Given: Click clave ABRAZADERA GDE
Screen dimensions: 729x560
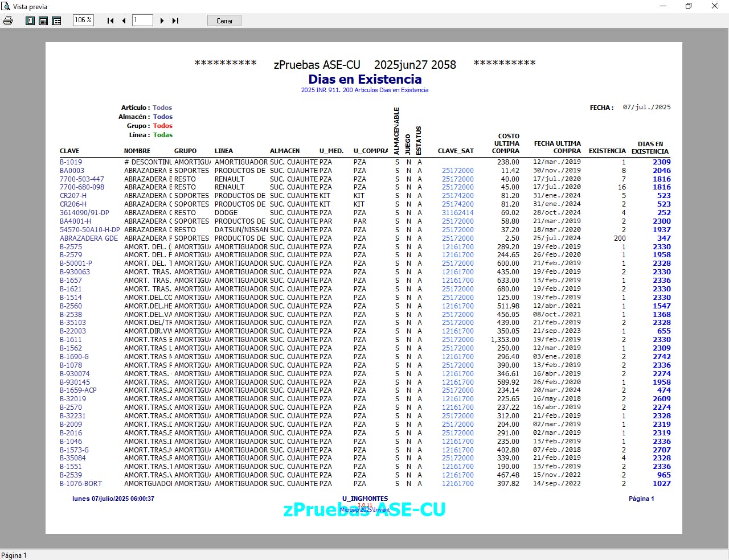Looking at the screenshot, I should click(89, 238).
